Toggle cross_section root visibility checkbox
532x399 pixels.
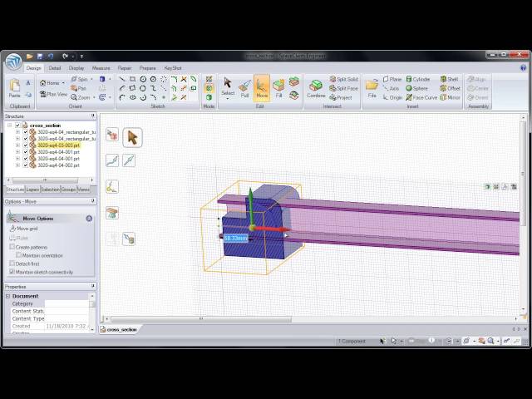pyautogui.click(x=17, y=126)
